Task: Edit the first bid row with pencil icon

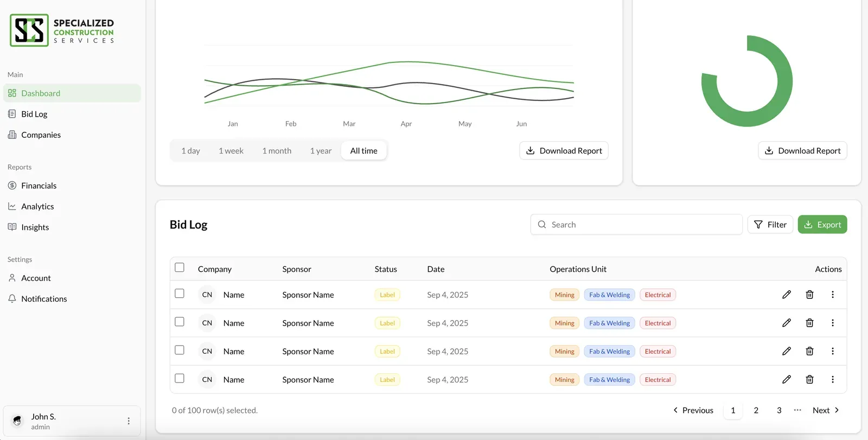Action: [787, 295]
